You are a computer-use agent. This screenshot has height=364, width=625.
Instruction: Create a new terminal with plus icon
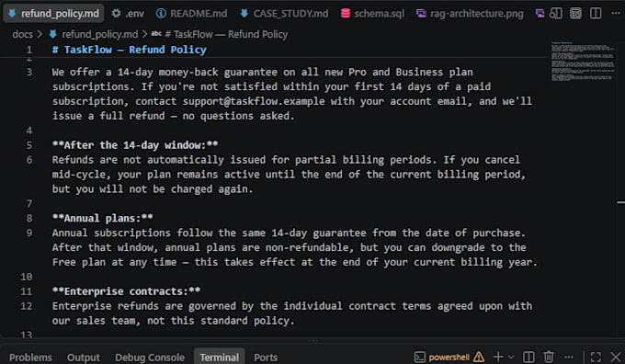coord(498,357)
